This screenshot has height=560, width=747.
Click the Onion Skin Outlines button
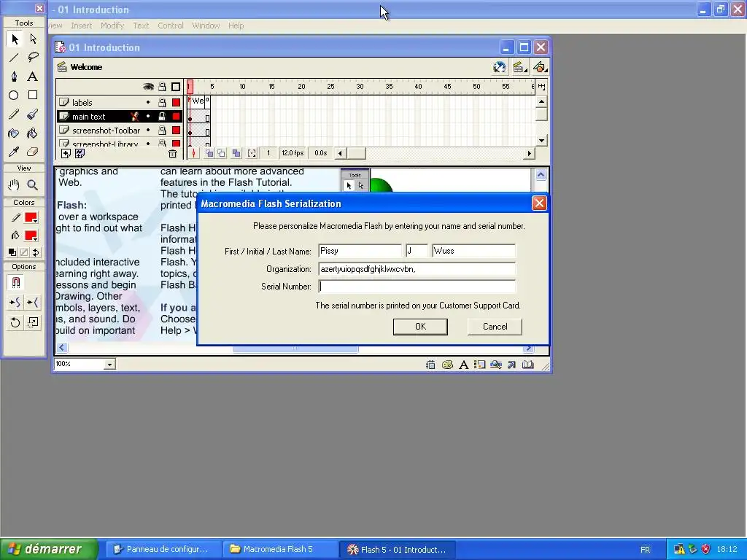click(222, 153)
